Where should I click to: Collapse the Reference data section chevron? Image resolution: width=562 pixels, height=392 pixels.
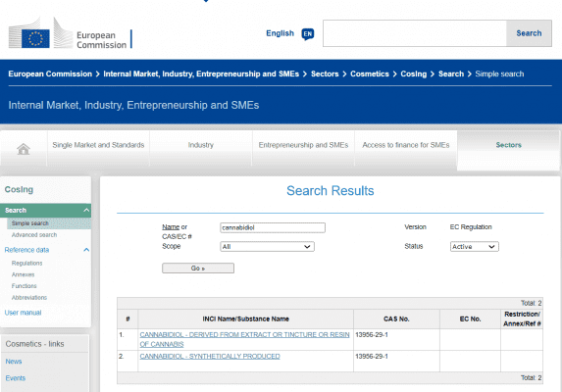coord(86,250)
